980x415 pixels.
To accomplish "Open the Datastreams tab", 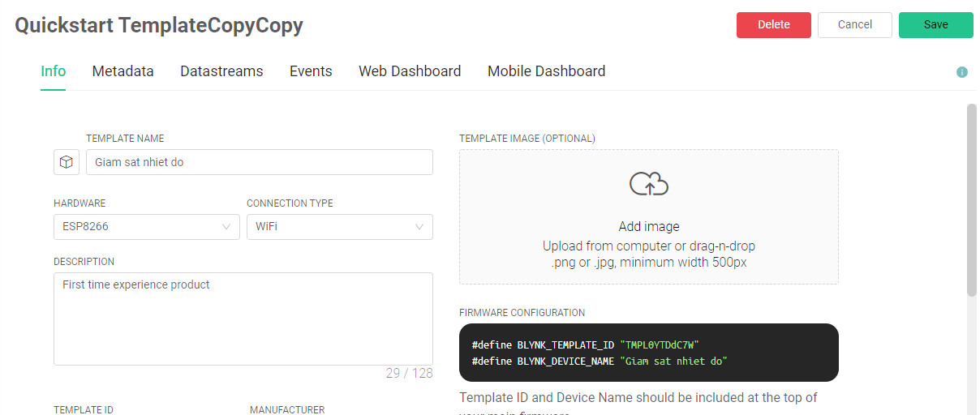I will [221, 71].
